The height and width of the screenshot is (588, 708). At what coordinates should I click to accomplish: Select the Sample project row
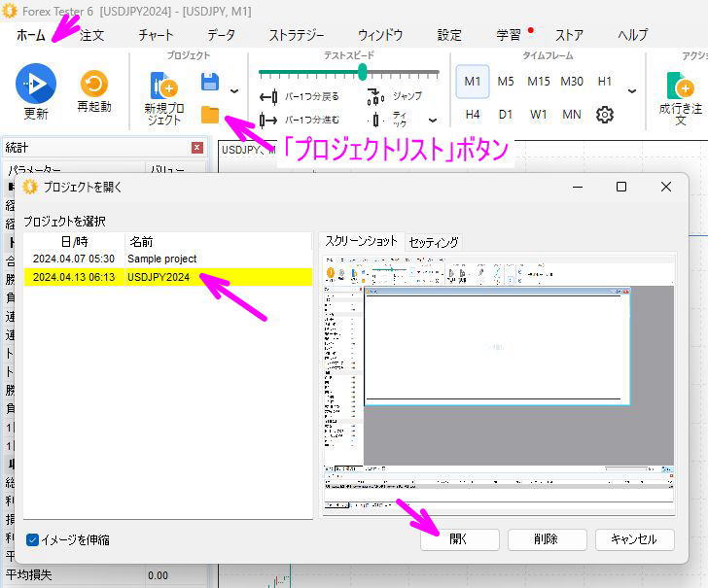(x=167, y=259)
